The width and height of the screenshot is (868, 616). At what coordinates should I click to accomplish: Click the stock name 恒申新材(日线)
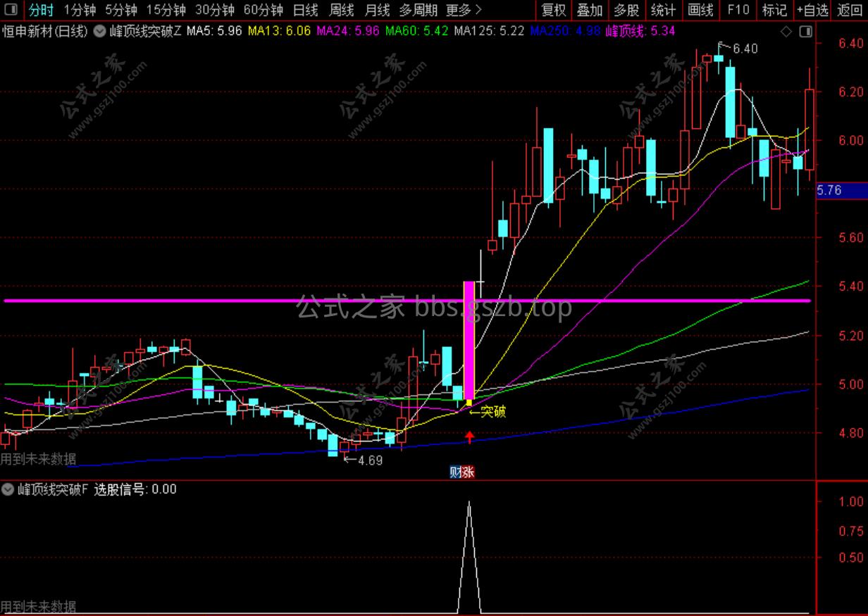tap(46, 31)
